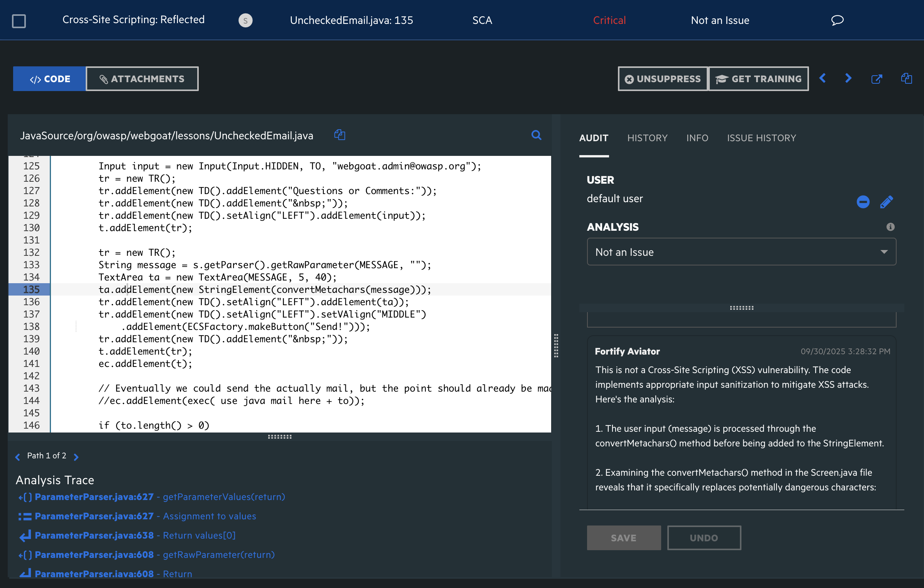The height and width of the screenshot is (588, 924).
Task: Open the code search magnifier icon
Action: click(536, 135)
